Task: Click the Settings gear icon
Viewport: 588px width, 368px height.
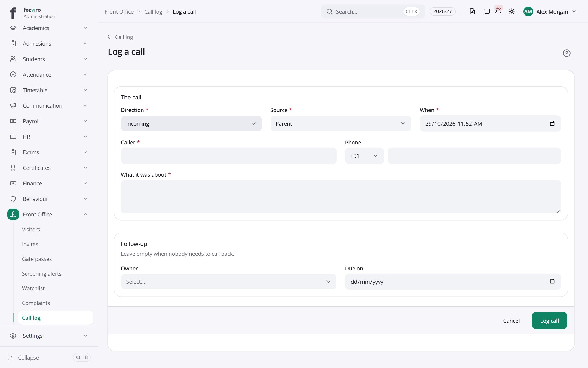Action: pos(13,336)
